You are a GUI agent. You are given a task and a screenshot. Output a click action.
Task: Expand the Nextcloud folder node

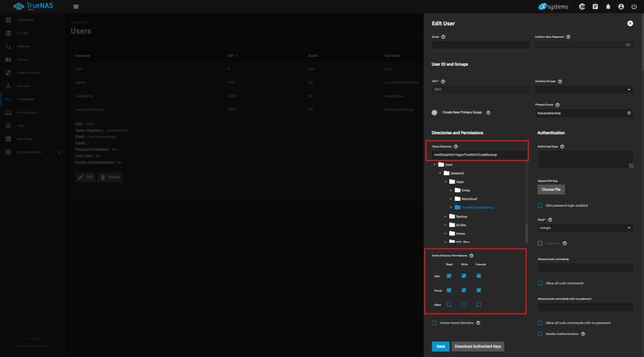point(451,199)
